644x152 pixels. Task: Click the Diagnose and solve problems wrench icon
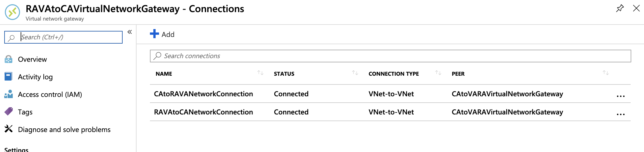[8, 129]
